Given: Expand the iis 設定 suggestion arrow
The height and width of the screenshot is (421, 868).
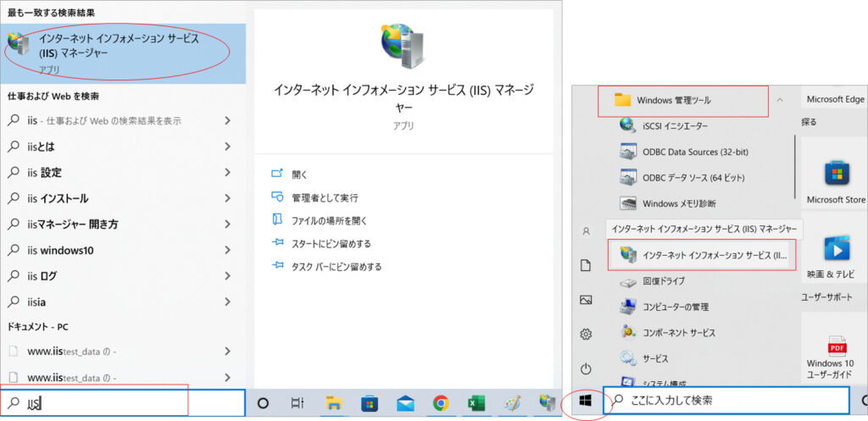Looking at the screenshot, I should (227, 173).
